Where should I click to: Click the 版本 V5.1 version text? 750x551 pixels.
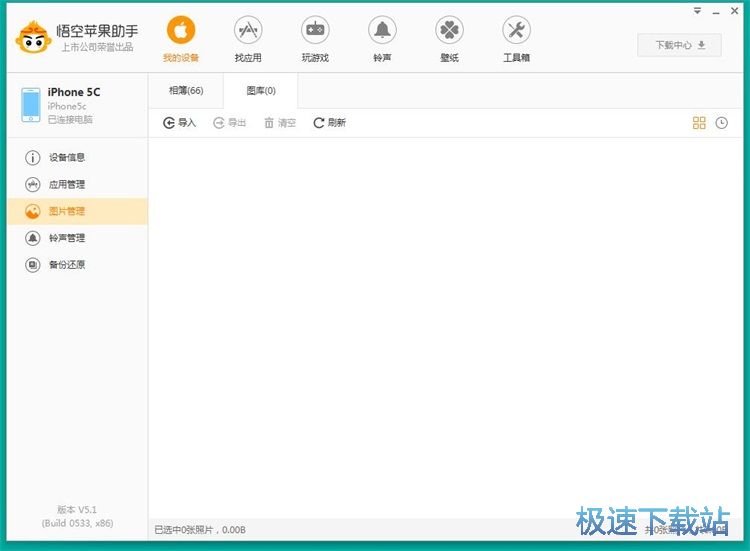[x=77, y=509]
